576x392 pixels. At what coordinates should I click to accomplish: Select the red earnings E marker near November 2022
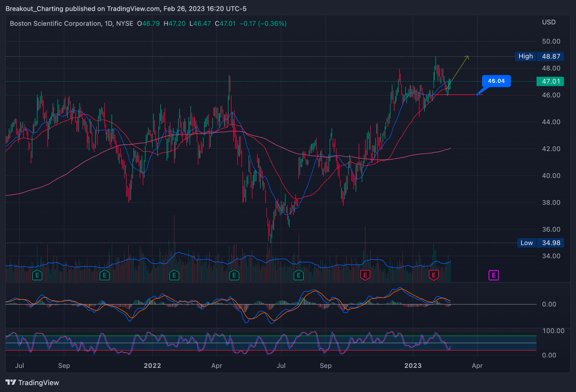tap(365, 275)
